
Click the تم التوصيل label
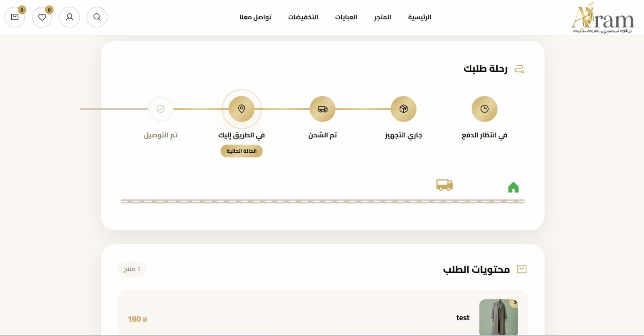pos(161,135)
